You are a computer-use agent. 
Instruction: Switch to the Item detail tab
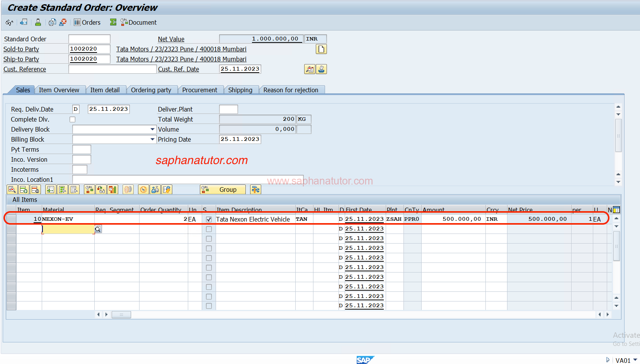(105, 90)
